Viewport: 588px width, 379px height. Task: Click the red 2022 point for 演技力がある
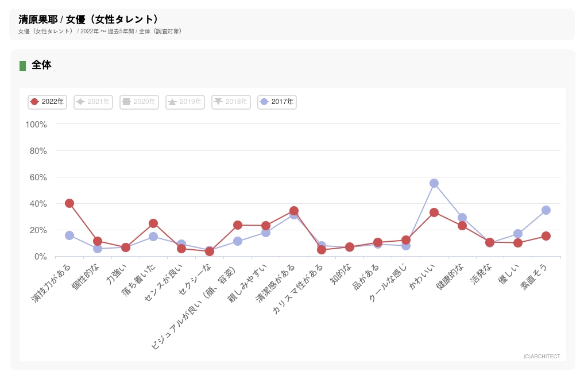coord(69,203)
